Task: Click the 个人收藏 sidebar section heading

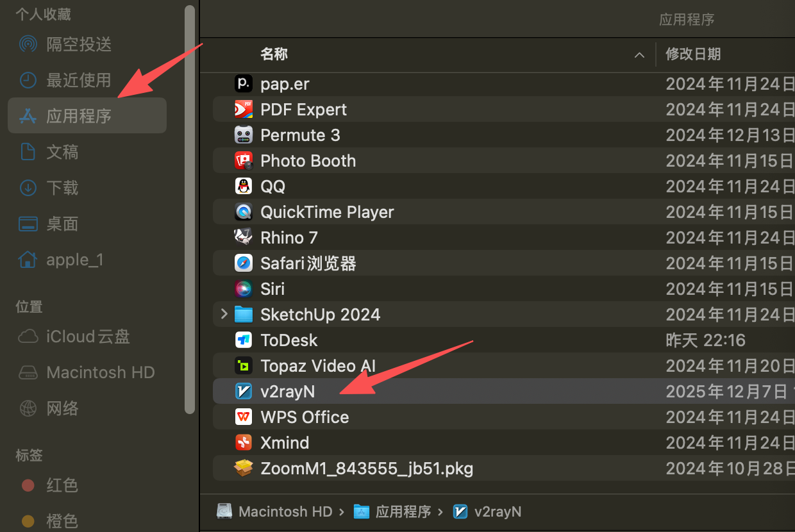Action: (43, 14)
